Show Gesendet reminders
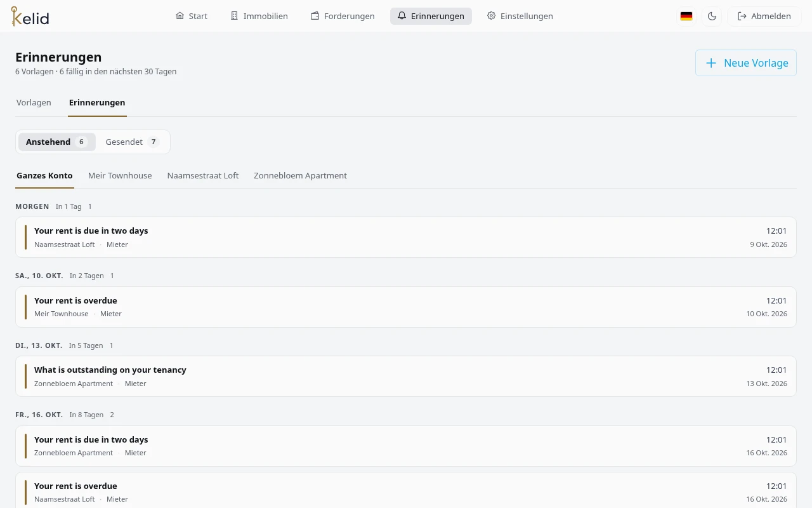812x508 pixels. point(132,142)
